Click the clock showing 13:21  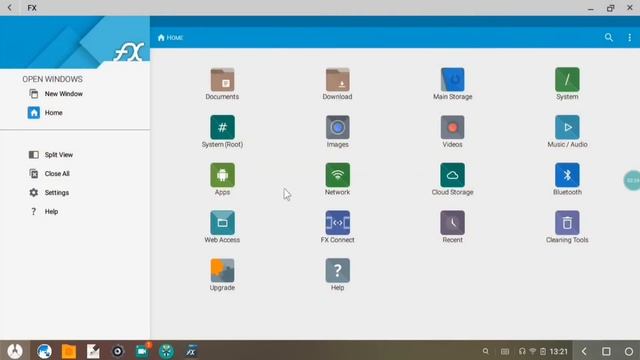pyautogui.click(x=558, y=351)
